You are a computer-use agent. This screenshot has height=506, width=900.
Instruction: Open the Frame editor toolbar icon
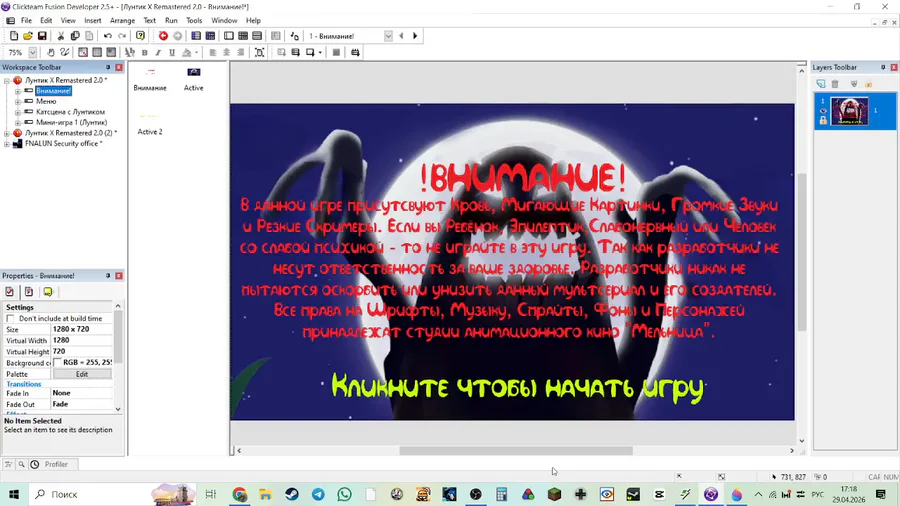coord(228,36)
